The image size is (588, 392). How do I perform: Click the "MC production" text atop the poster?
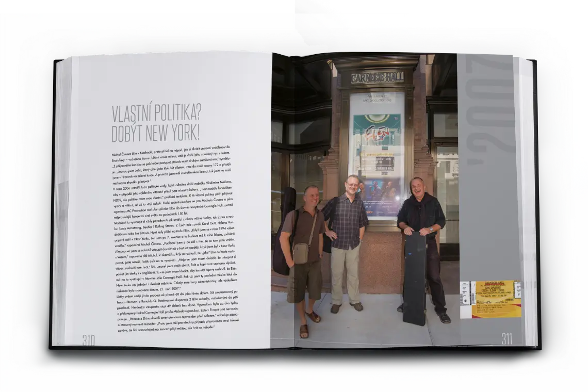tap(377, 101)
